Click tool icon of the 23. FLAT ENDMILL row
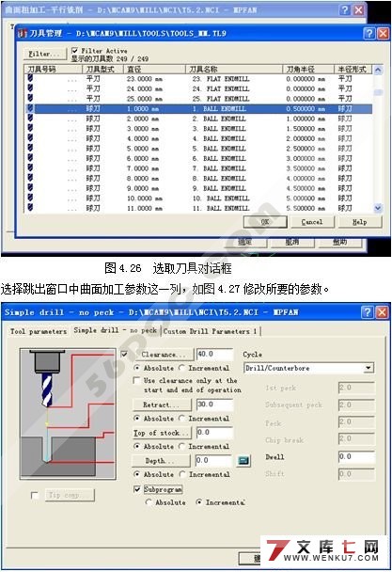Screen dimensions: 392x572 click(30, 78)
